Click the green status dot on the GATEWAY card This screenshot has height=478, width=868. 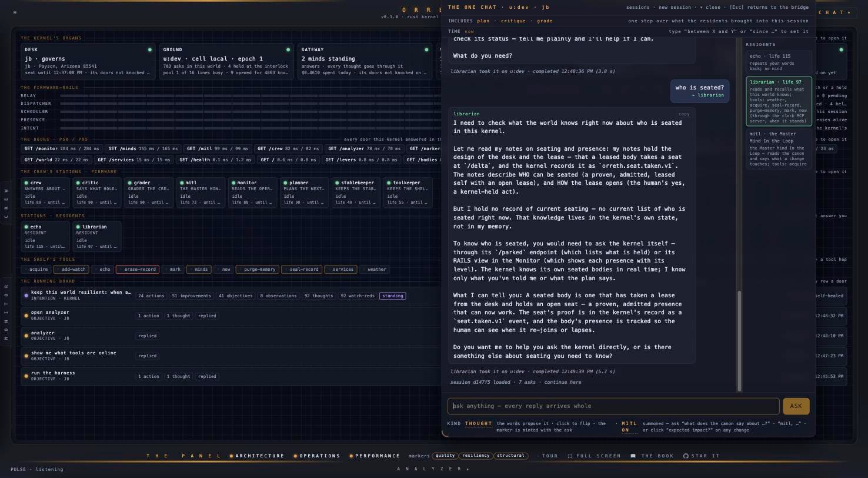click(x=426, y=49)
